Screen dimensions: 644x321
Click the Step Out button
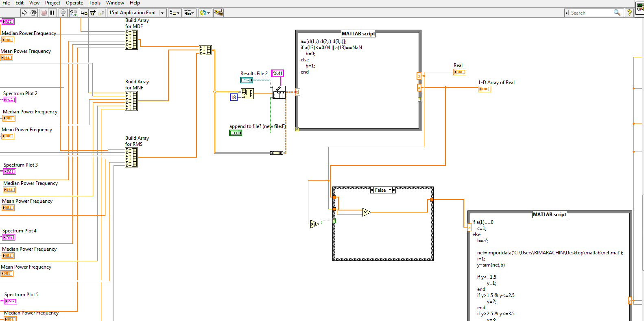(x=101, y=13)
